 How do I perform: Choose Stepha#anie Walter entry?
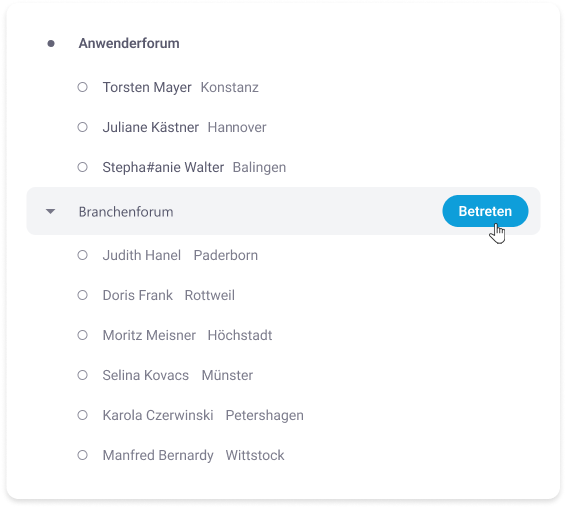[x=194, y=168]
